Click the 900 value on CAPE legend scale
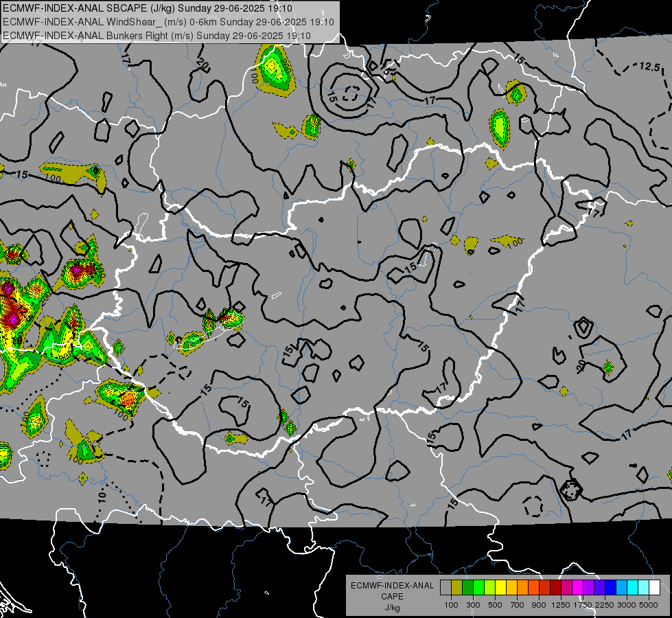The image size is (672, 618). point(539,605)
